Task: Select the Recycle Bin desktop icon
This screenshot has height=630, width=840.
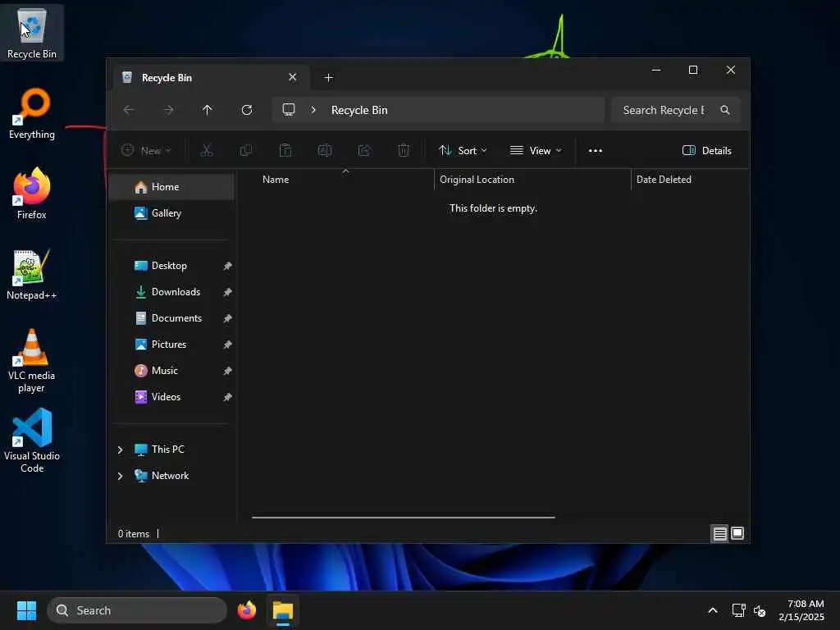Action: 32,32
